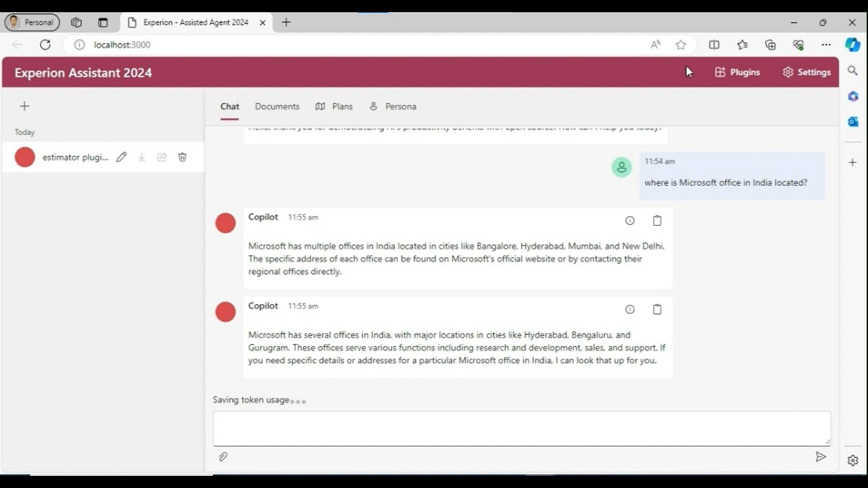Switch to the Documents tab

[277, 106]
